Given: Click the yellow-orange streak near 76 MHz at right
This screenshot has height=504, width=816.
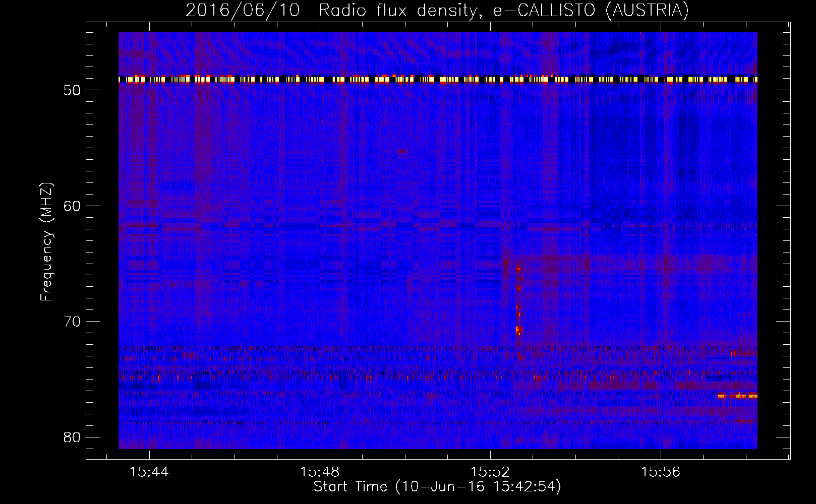Looking at the screenshot, I should click(x=738, y=396).
